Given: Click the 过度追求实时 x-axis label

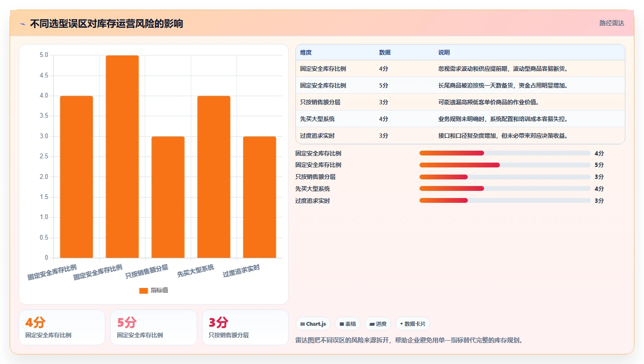Looking at the screenshot, I should (241, 271).
